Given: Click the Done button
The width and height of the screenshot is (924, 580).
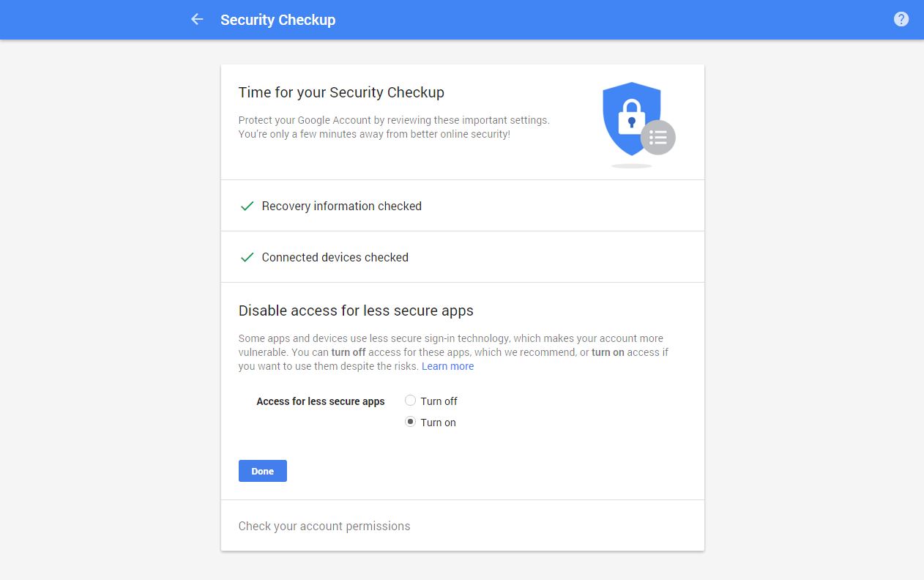Looking at the screenshot, I should click(x=263, y=471).
